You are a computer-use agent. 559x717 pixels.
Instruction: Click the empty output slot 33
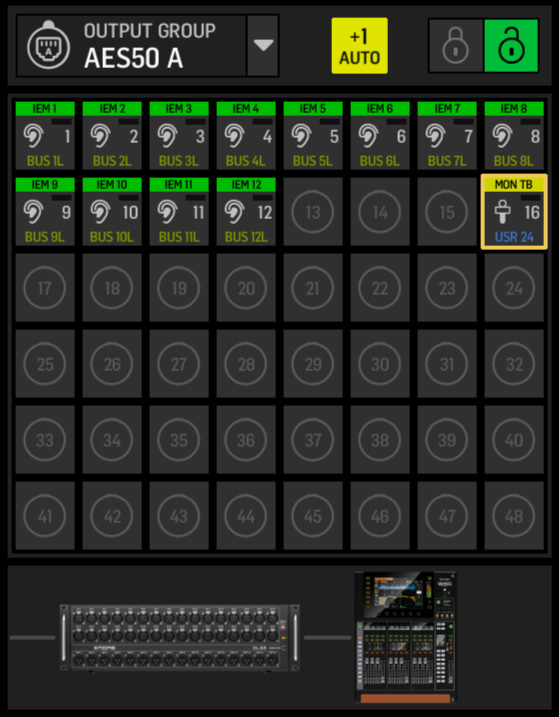tap(45, 439)
